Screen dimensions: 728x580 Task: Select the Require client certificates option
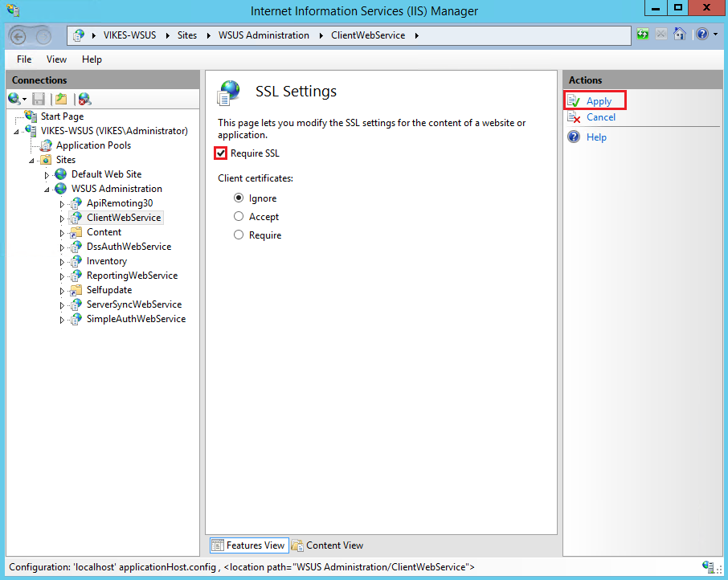tap(239, 235)
